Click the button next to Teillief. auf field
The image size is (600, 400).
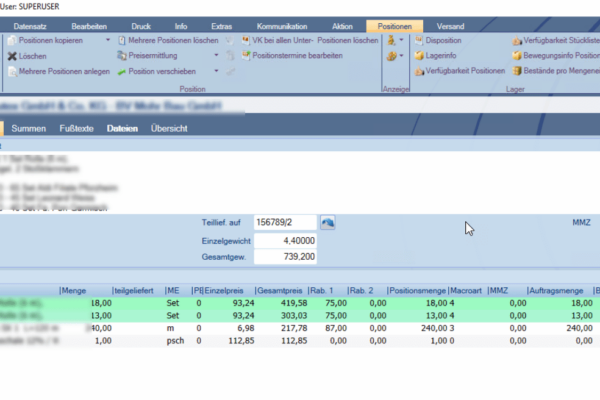[x=327, y=222]
